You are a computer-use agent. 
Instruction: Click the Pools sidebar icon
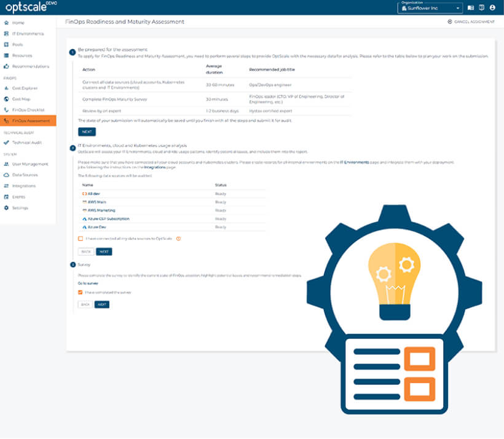tap(6, 44)
